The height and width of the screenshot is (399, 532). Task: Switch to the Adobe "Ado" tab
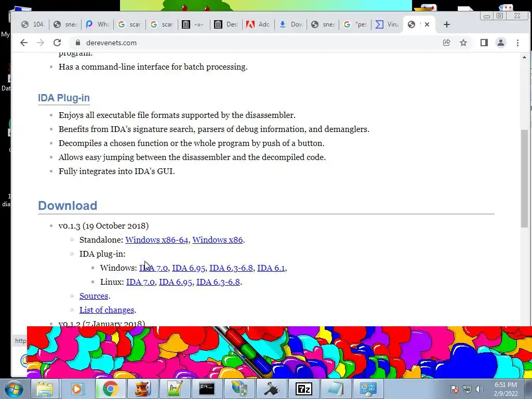point(259,24)
